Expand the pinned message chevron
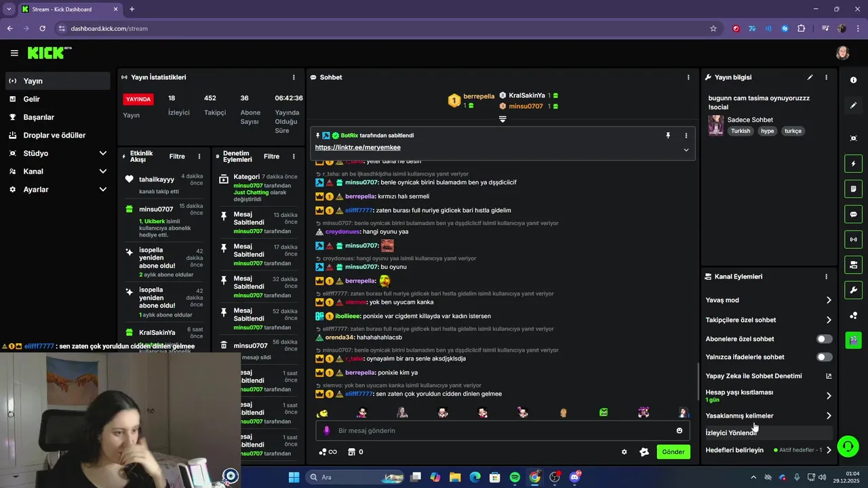 point(686,150)
